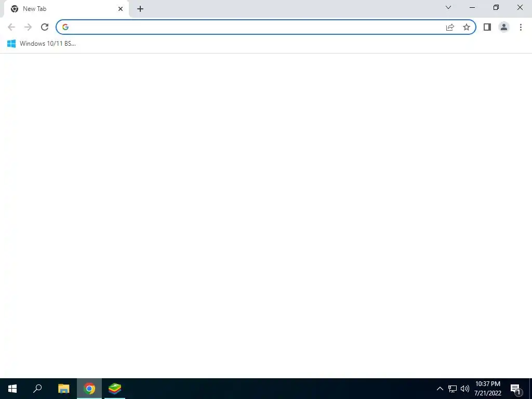Click the Back navigation arrow
The height and width of the screenshot is (399, 532).
click(x=11, y=27)
